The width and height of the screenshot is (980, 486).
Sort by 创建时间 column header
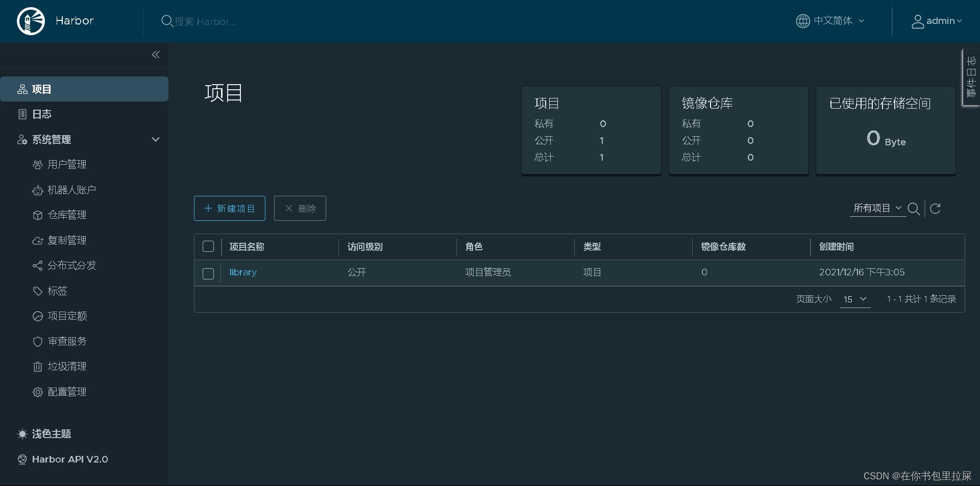[837, 247]
